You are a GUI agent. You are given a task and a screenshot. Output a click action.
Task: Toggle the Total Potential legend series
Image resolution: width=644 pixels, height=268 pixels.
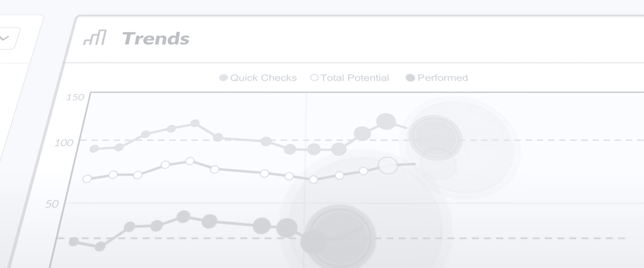coord(349,78)
